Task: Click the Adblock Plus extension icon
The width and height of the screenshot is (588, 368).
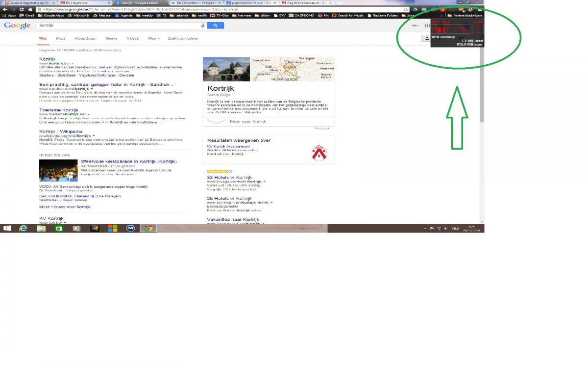Action: coord(461,9)
